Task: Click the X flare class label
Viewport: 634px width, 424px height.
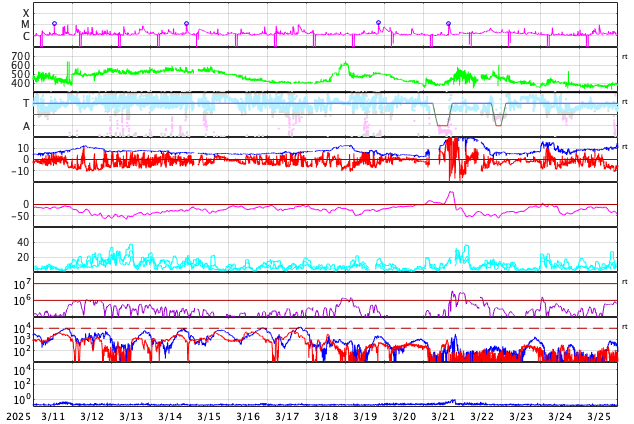Action: coord(26,14)
